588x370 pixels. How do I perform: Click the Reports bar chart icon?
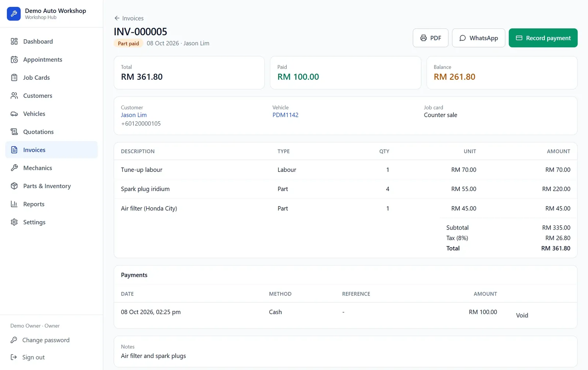(14, 204)
